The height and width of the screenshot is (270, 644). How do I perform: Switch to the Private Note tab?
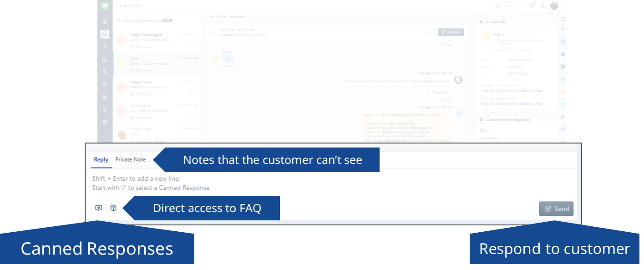(130, 160)
